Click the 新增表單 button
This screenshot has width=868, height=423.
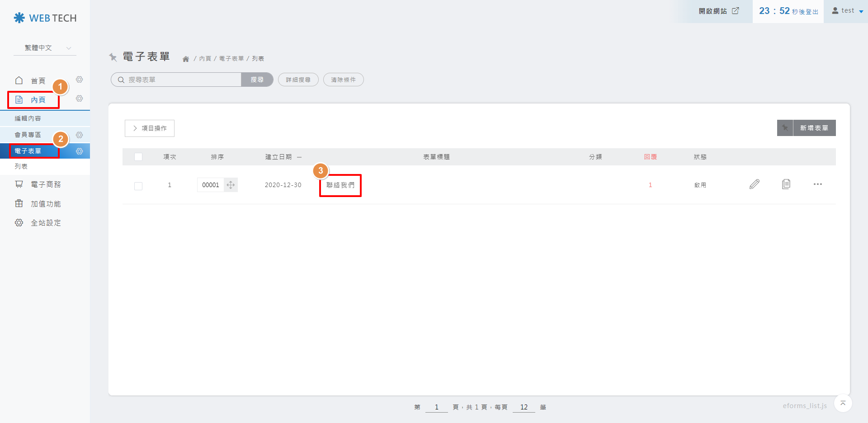[814, 128]
